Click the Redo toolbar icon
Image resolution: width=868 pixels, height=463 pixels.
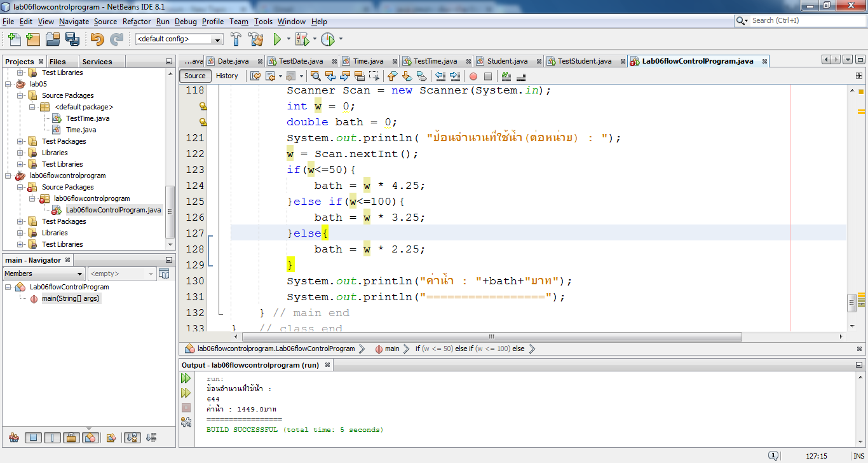(x=116, y=39)
